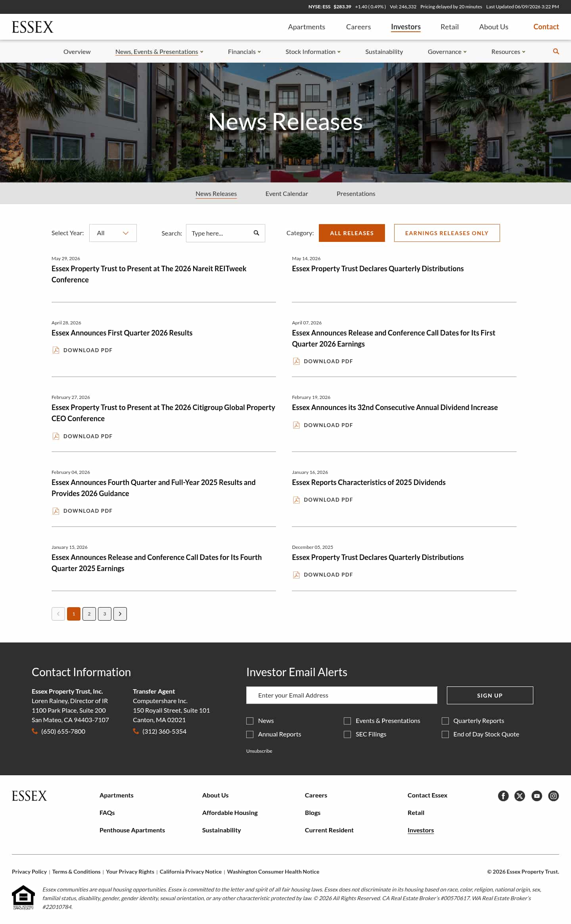Filter by Earnings Releases Only

447,233
